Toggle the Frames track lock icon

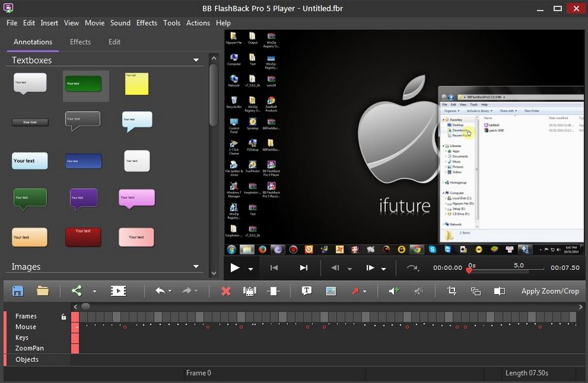64,317
